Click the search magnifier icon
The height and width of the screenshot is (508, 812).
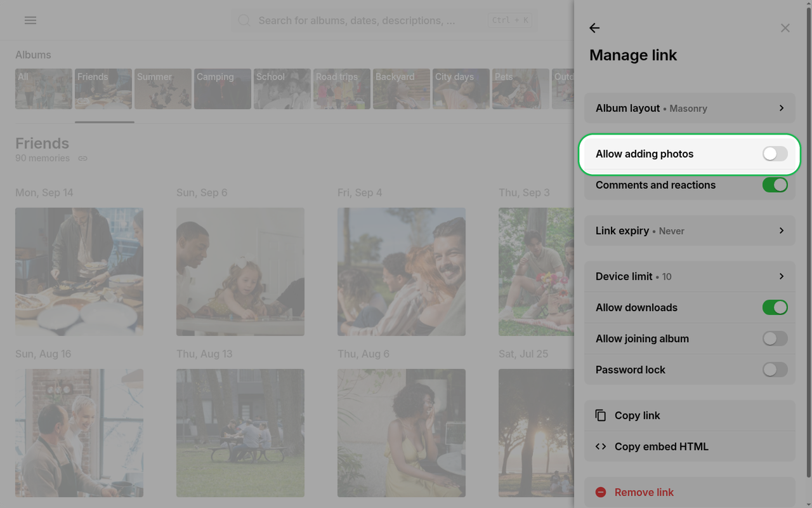[x=244, y=21]
